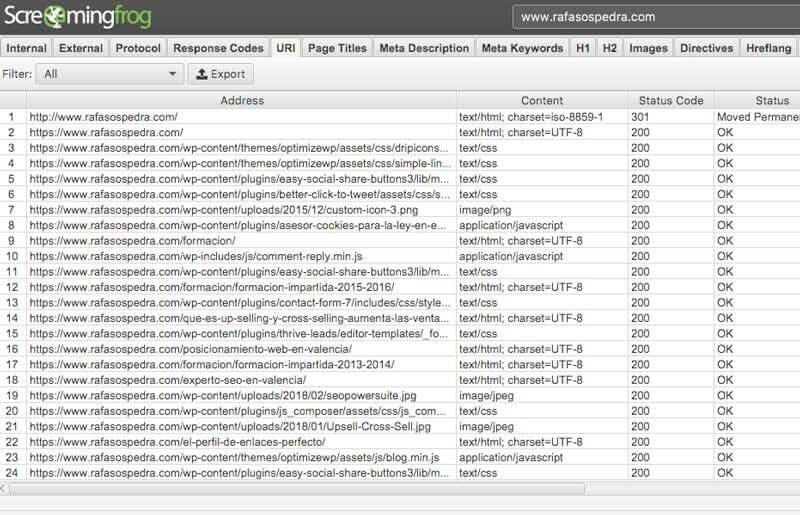
Task: Sort by the Status column header
Action: coord(757,101)
